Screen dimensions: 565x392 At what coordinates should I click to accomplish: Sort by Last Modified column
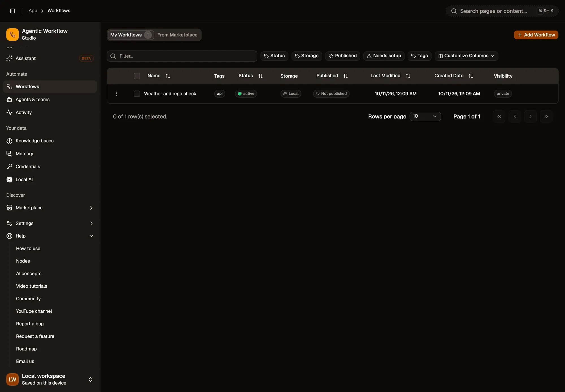click(x=408, y=76)
